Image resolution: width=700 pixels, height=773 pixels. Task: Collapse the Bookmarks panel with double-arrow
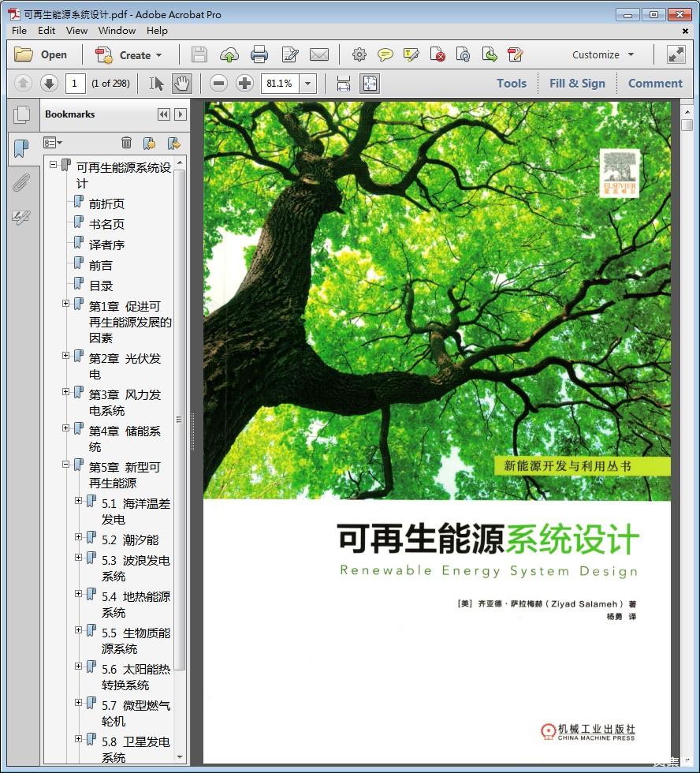163,114
